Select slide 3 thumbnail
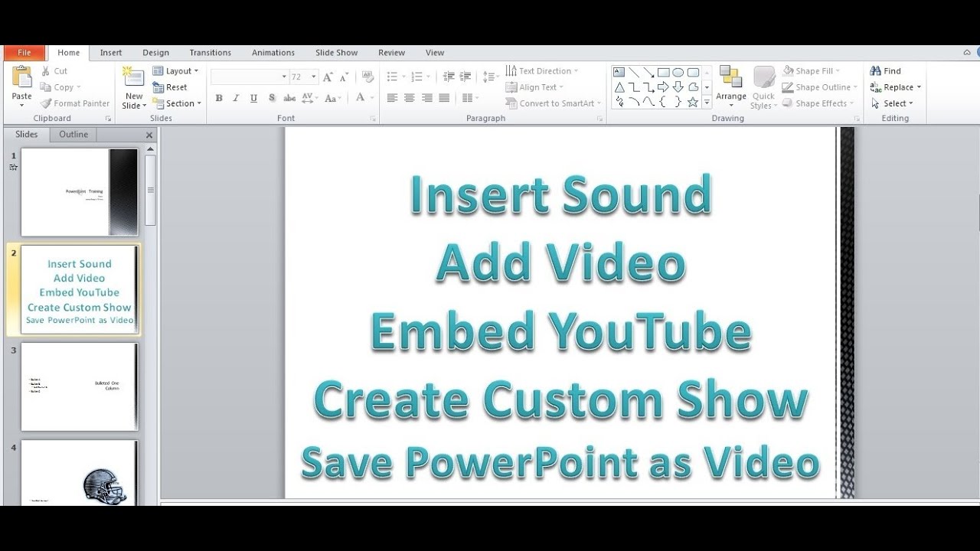980x551 pixels. 80,386
